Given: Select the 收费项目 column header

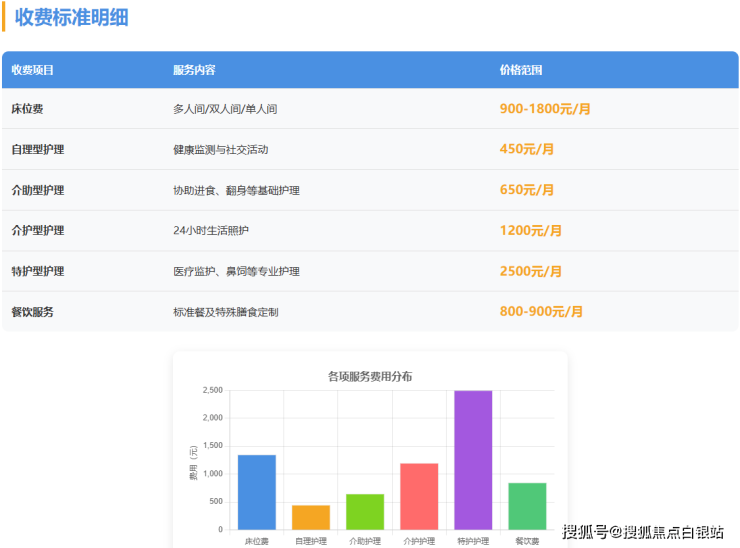Looking at the screenshot, I should [32, 70].
